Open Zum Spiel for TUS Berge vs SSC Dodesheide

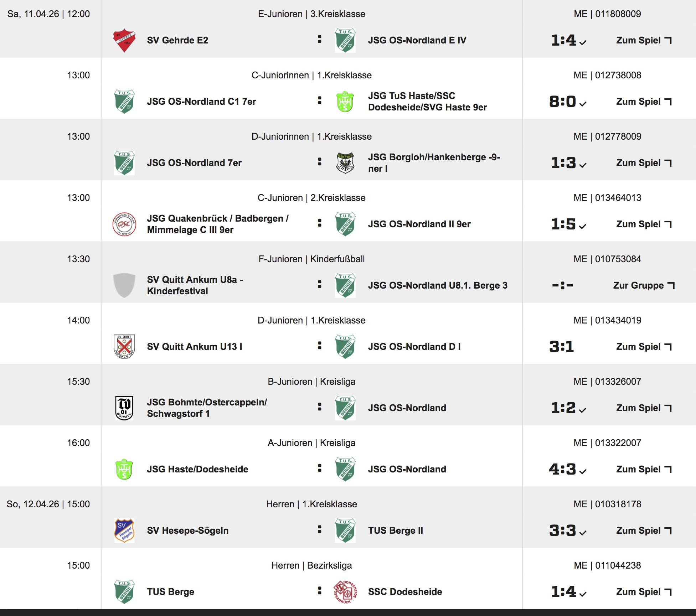tap(644, 592)
